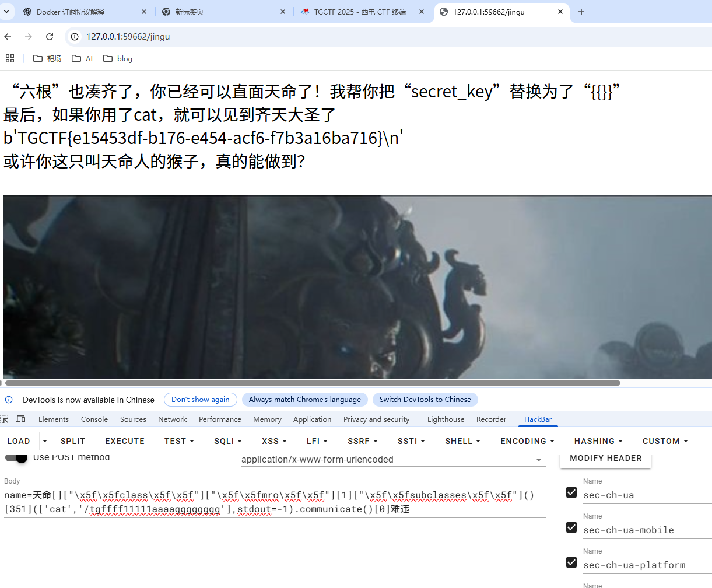The height and width of the screenshot is (588, 712).
Task: Open the tab search chevron
Action: point(6,12)
